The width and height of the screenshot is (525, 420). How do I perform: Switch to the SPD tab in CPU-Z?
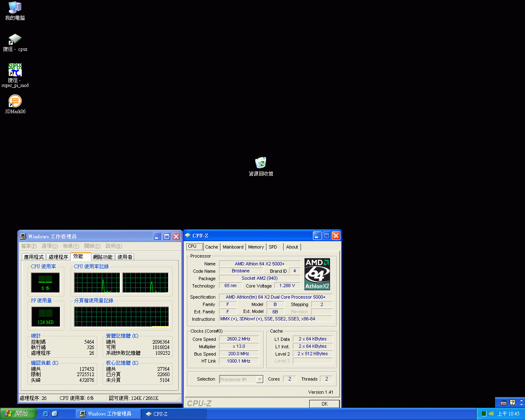point(274,247)
